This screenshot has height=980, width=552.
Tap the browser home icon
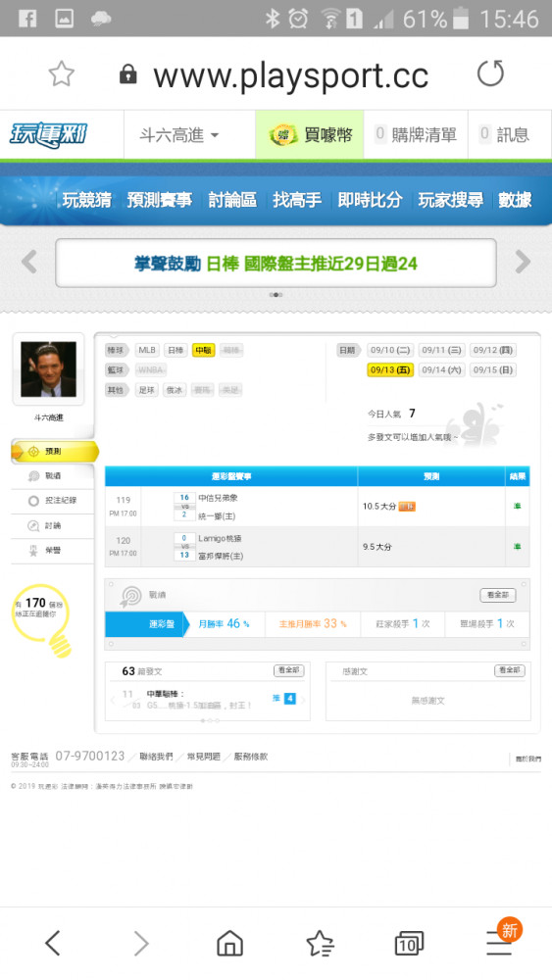(x=229, y=943)
